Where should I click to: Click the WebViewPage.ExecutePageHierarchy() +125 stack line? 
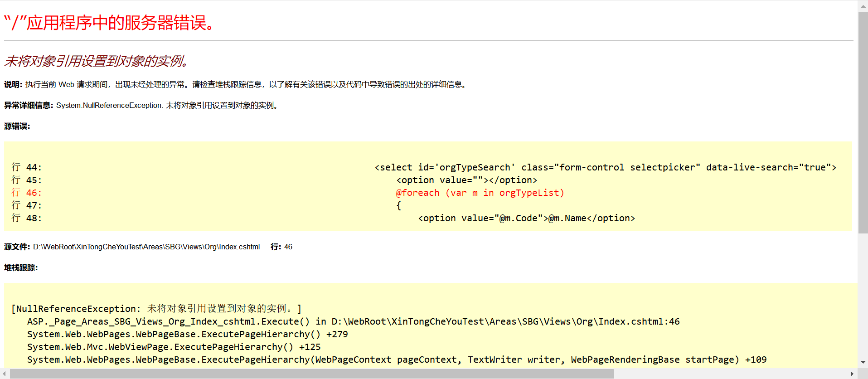(174, 347)
